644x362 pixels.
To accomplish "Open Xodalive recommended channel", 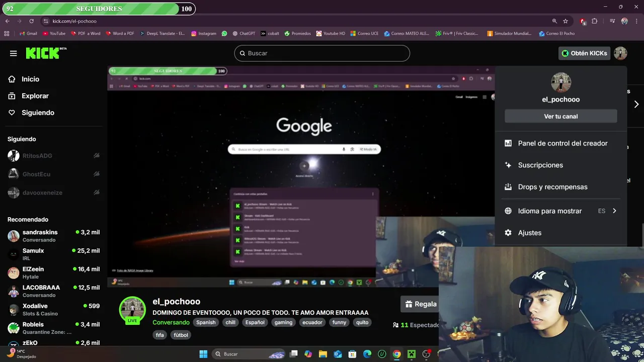I will [53, 309].
